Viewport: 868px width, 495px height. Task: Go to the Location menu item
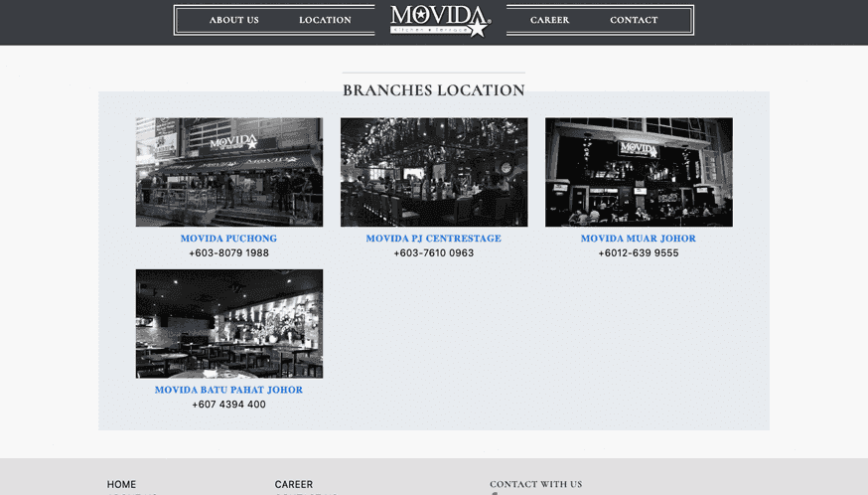[325, 20]
